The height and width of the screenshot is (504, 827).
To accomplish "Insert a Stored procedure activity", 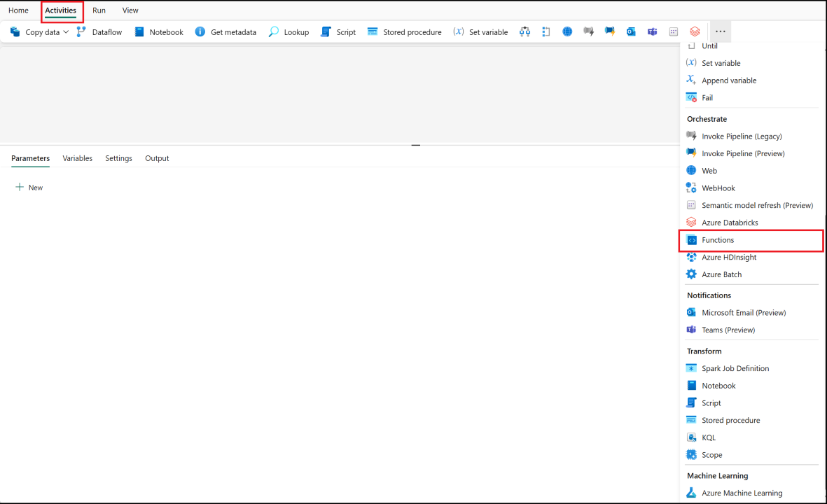I will pyautogui.click(x=404, y=31).
